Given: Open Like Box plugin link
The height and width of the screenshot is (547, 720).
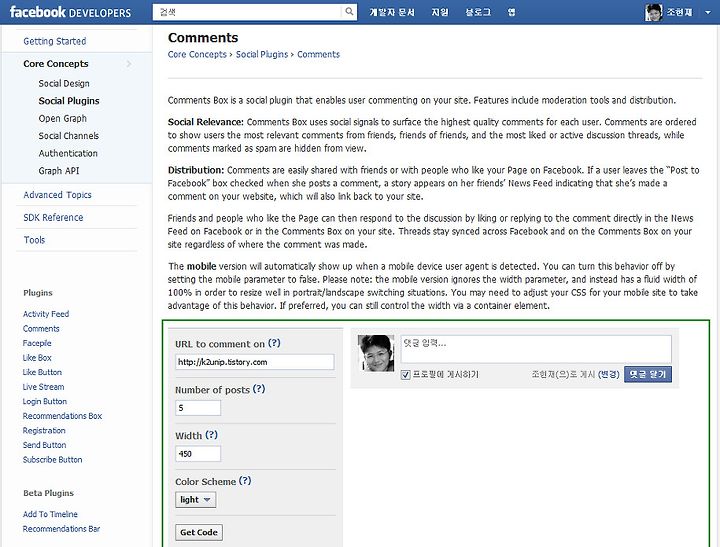Looking at the screenshot, I should [x=37, y=358].
